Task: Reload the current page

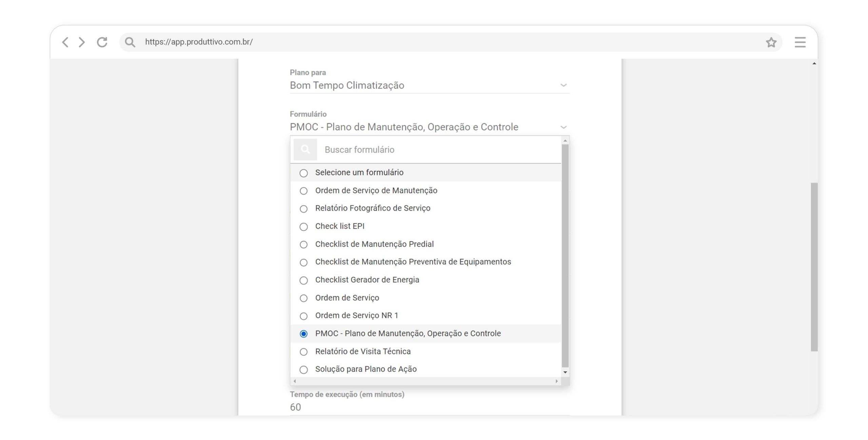Action: [102, 42]
